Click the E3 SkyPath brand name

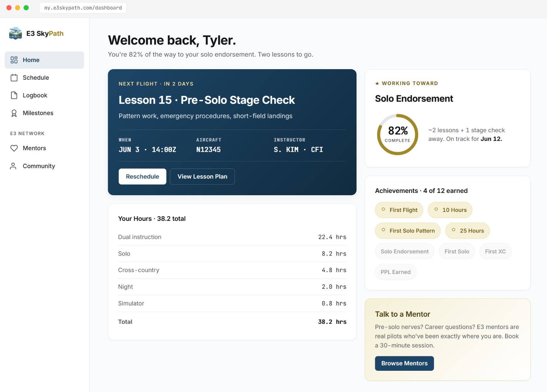coord(45,33)
